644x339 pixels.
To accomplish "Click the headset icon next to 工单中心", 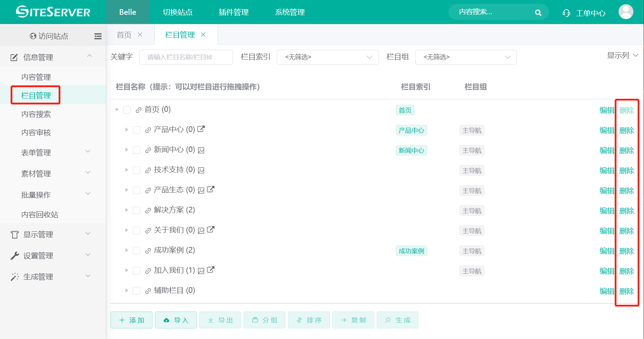I will [566, 12].
